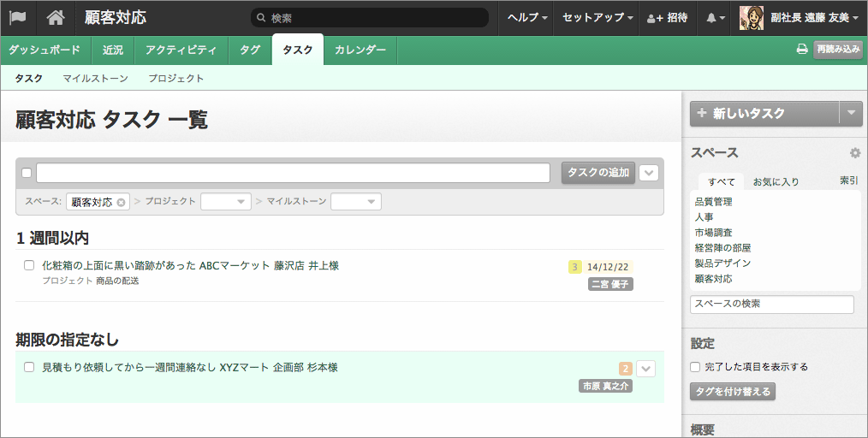Click the flag icon in top bar
This screenshot has height=438, width=868.
pyautogui.click(x=18, y=18)
